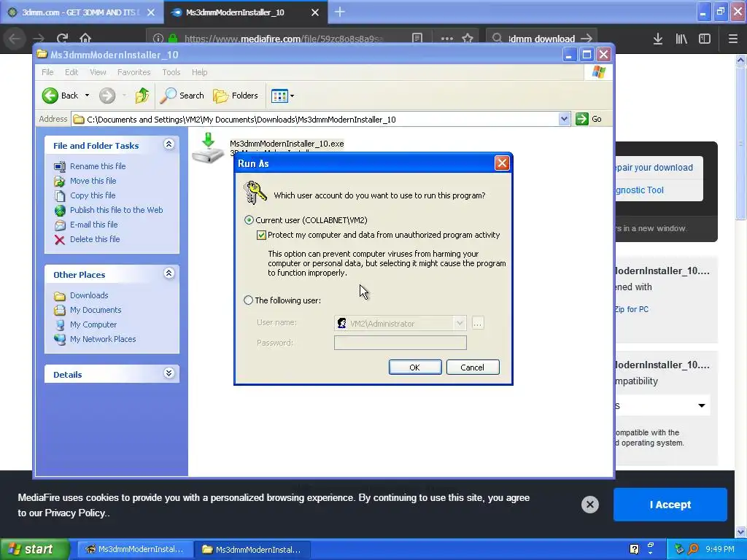Open Firefox library icon
The height and width of the screenshot is (560, 747).
pyautogui.click(x=681, y=39)
